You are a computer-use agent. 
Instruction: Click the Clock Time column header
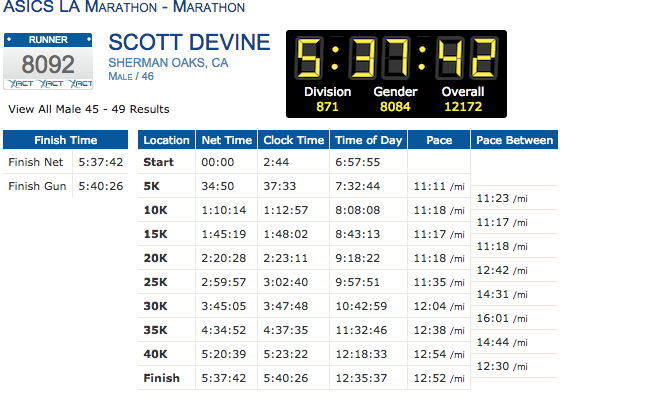[292, 141]
